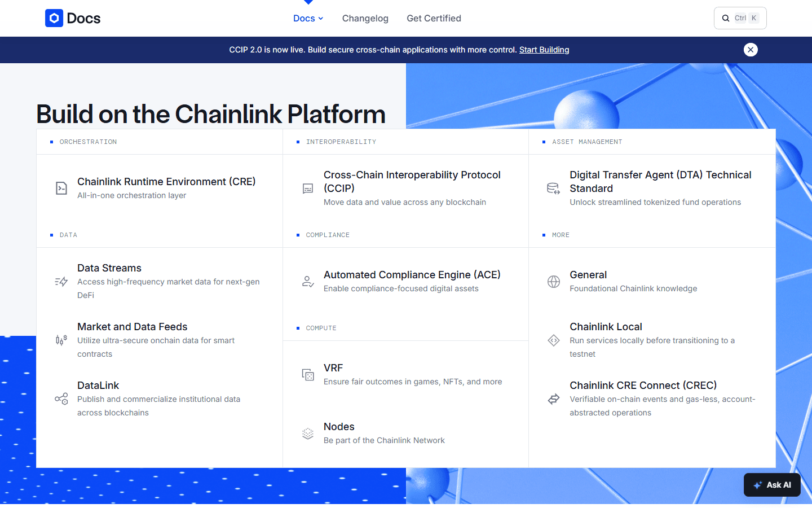Open Cross-Chain Interoperability Protocol (CCIP) docs
Viewport: 812px width, 508px height.
(x=412, y=182)
